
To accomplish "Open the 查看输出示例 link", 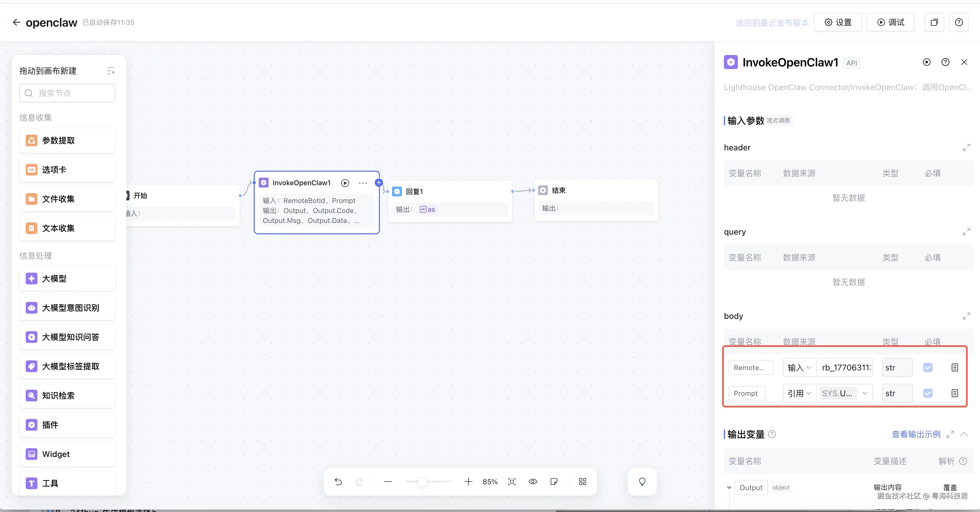I will point(915,434).
